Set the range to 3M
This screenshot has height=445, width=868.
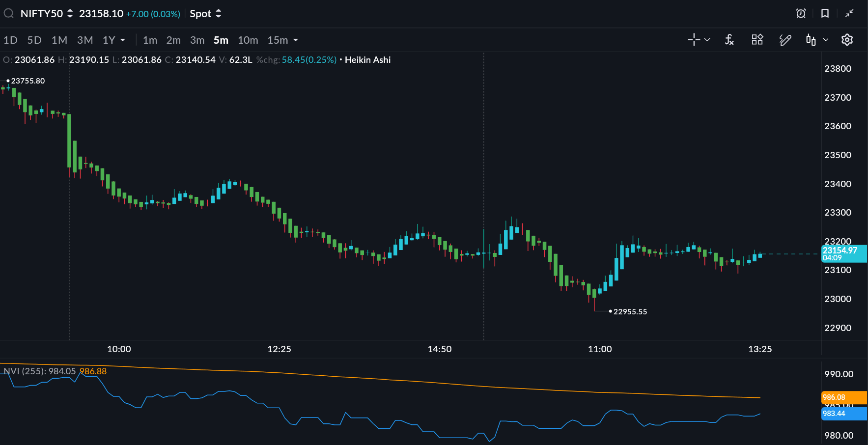85,40
